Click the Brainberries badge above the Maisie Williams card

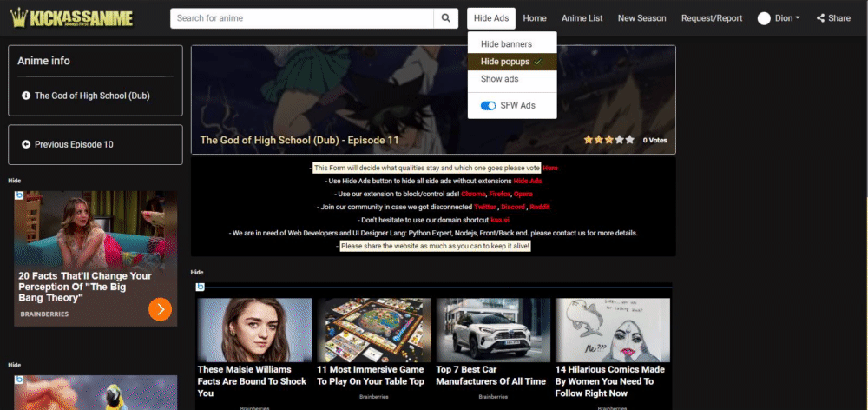(201, 287)
